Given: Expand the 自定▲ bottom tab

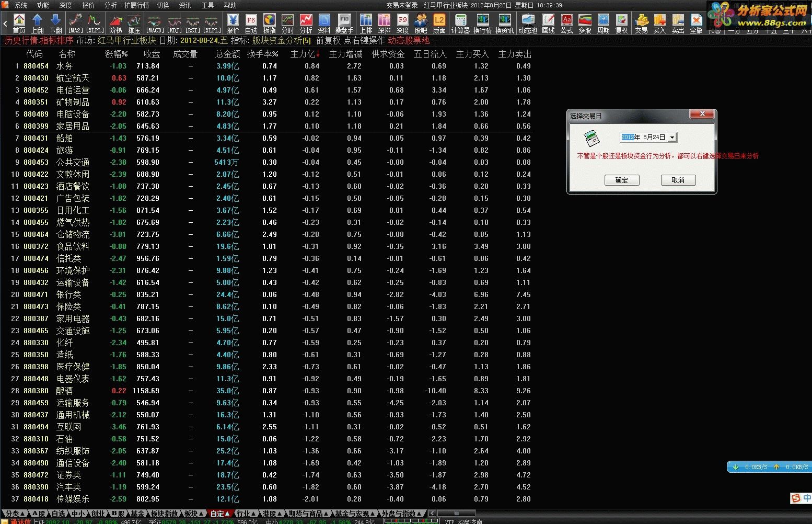Looking at the screenshot, I should (x=220, y=514).
